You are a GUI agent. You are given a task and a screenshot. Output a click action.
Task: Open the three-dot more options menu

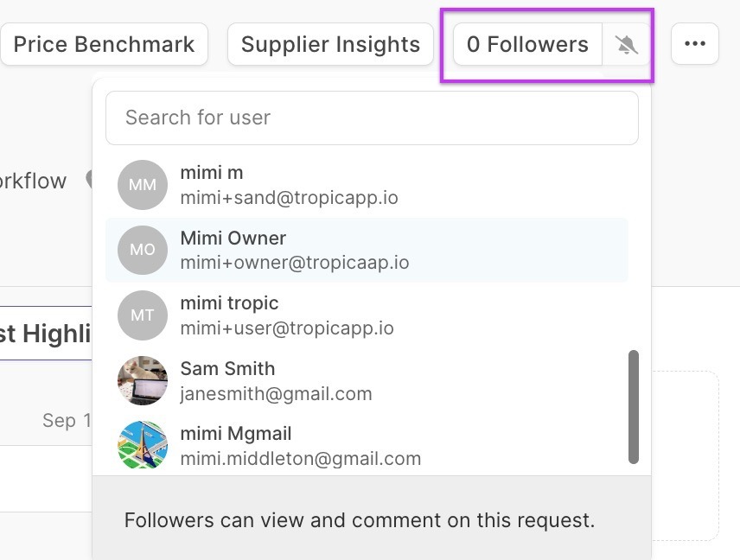(x=694, y=44)
